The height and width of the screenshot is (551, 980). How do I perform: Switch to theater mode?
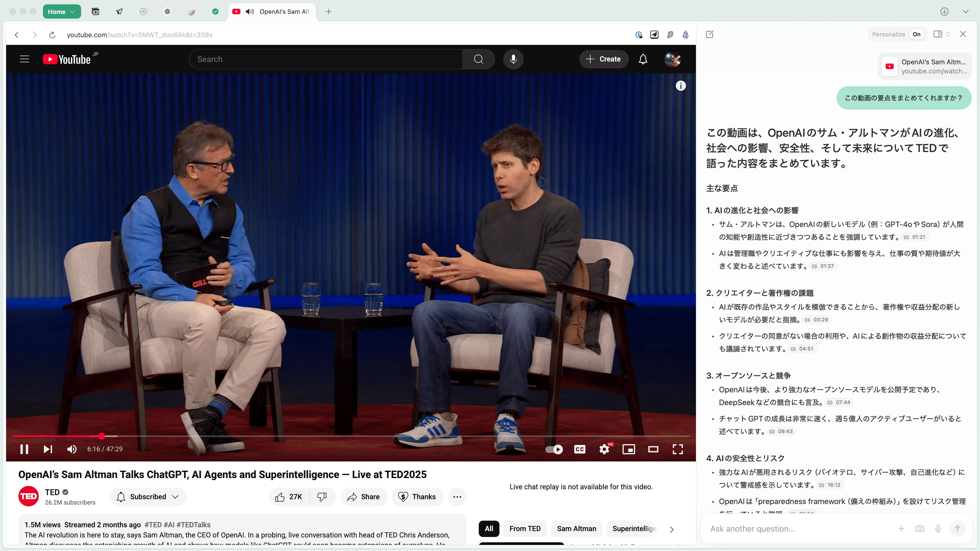(x=653, y=449)
